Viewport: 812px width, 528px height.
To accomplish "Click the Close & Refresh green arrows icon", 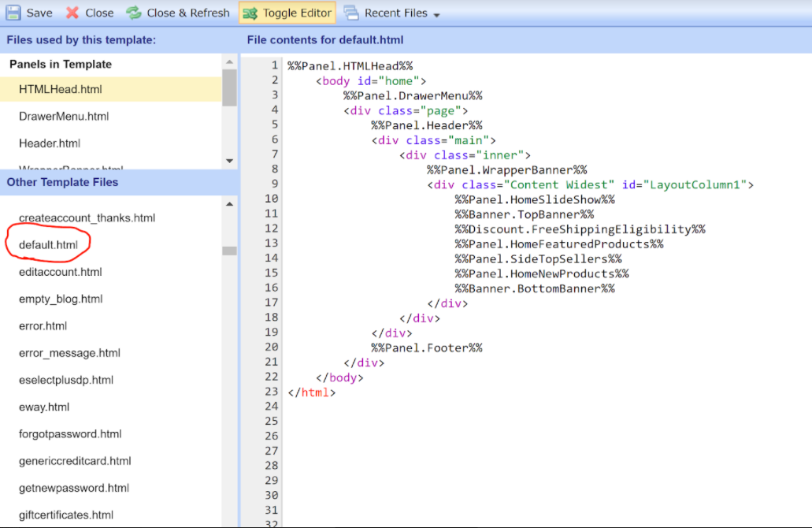I will point(134,13).
